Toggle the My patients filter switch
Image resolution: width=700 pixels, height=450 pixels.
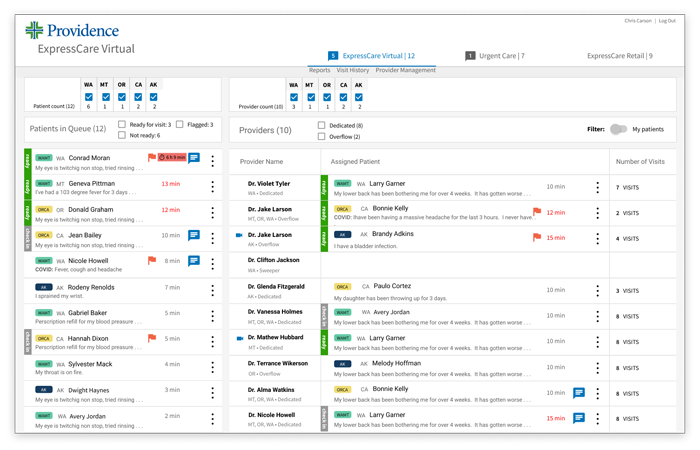[618, 129]
